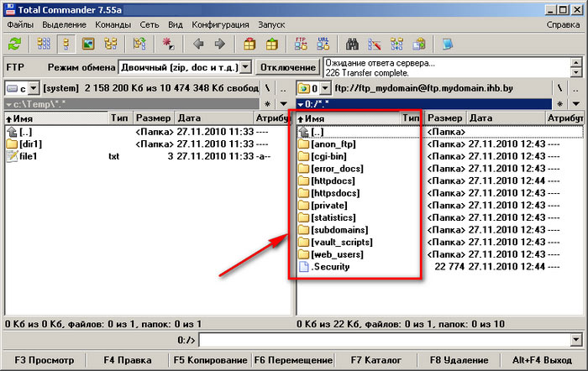Click the F5 Копирование button
The width and height of the screenshot is (588, 371).
(x=210, y=360)
